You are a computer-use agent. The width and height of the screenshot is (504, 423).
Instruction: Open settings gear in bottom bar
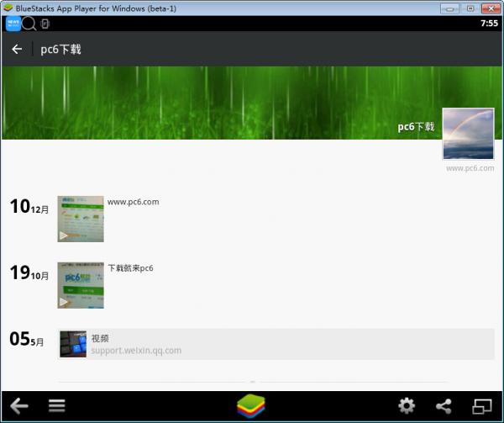[407, 405]
